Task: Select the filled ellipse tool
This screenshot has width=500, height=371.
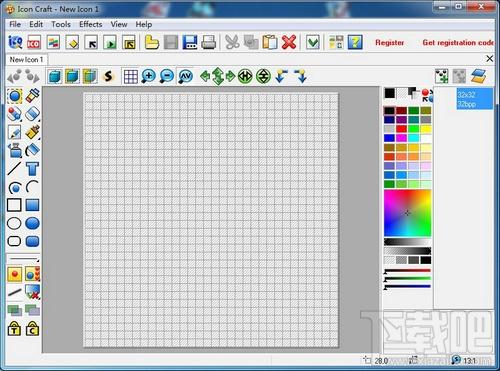Action: [x=33, y=223]
